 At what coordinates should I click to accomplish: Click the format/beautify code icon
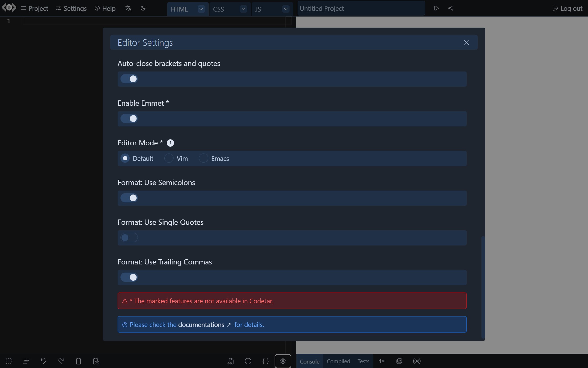click(x=265, y=361)
